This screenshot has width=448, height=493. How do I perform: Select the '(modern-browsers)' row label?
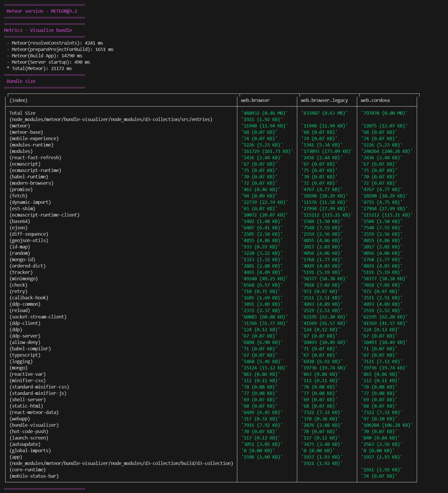pos(32,183)
